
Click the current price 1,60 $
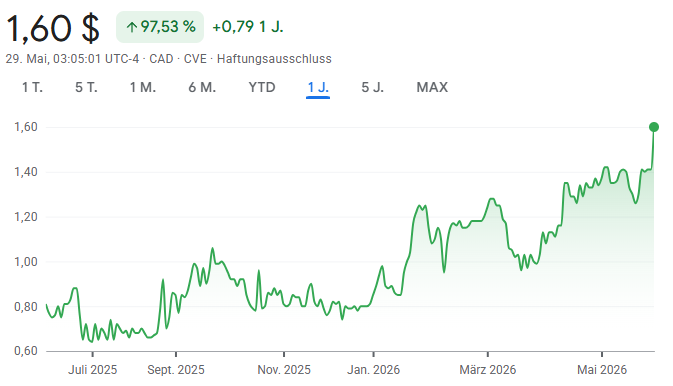tap(53, 29)
